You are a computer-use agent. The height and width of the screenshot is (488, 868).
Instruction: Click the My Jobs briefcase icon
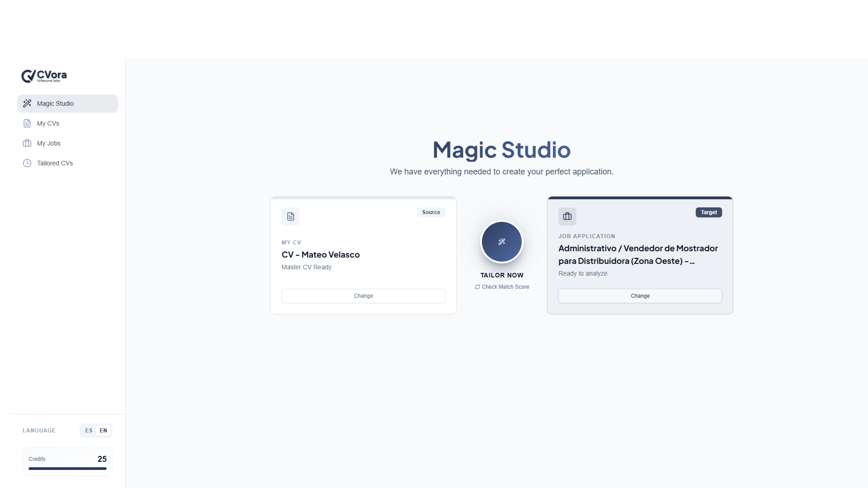tap(27, 143)
